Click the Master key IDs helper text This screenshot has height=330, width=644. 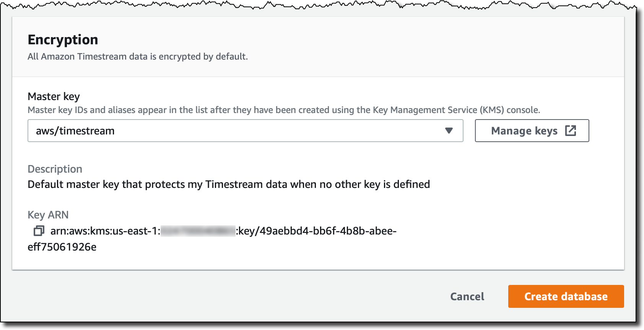click(284, 110)
